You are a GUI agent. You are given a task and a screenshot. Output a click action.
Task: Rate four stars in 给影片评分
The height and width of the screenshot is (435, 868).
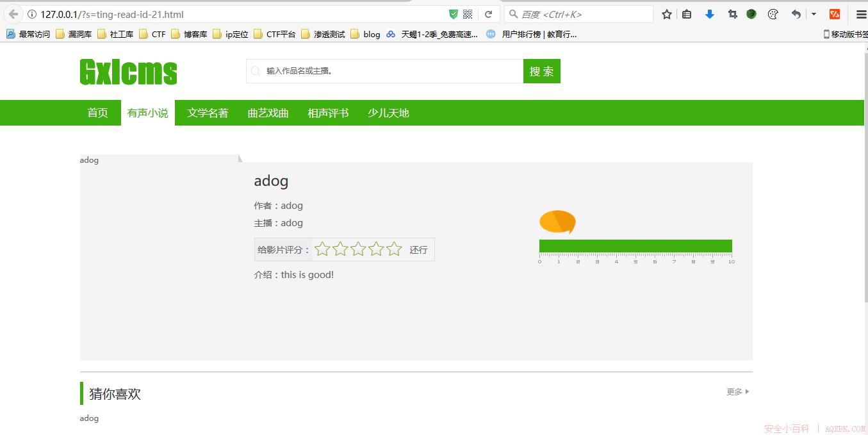pos(376,249)
